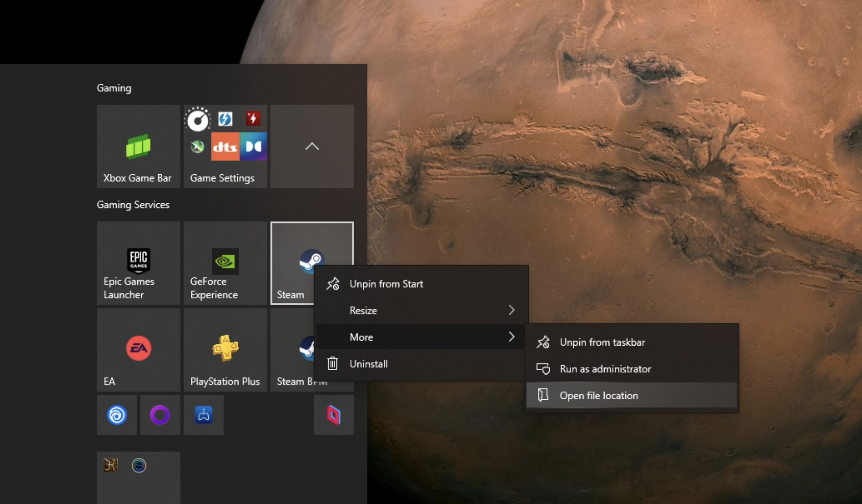Image resolution: width=862 pixels, height=504 pixels.
Task: Click the file icon beside Open file location
Action: point(543,395)
